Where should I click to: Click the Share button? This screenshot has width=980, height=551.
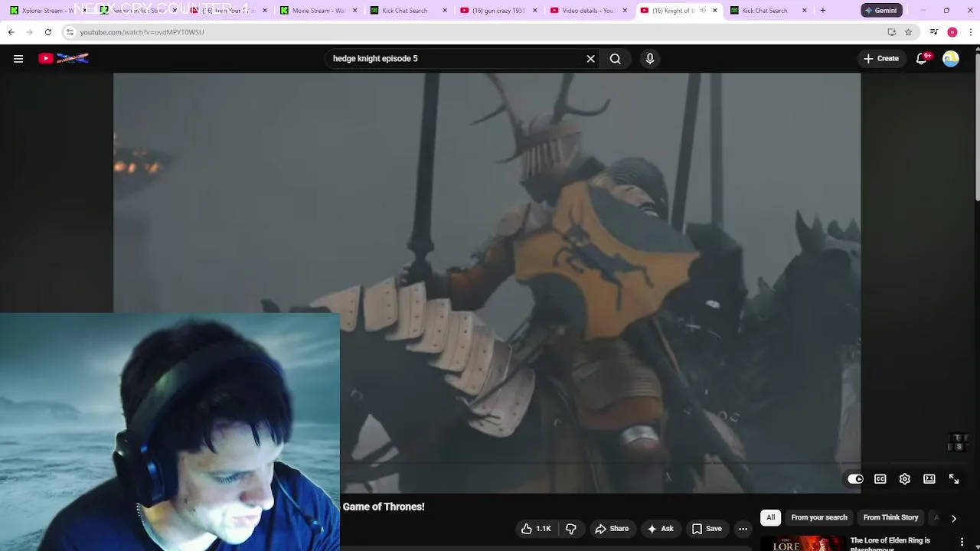tap(612, 529)
